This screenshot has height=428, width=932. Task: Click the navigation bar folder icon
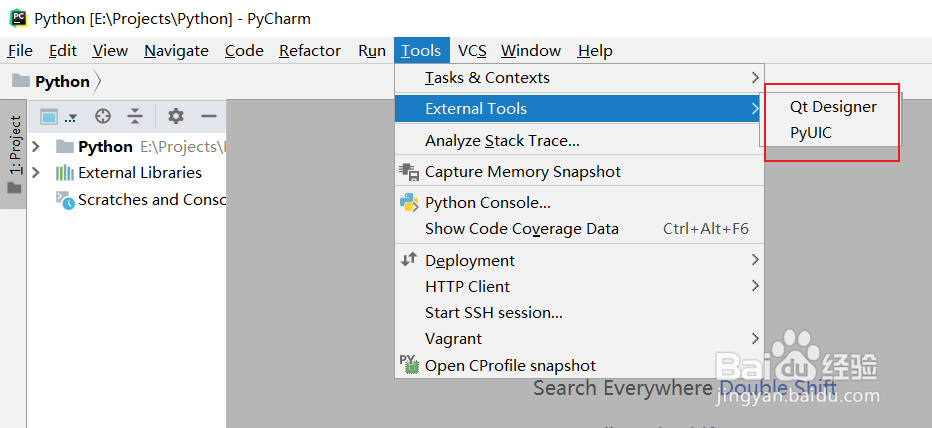21,81
